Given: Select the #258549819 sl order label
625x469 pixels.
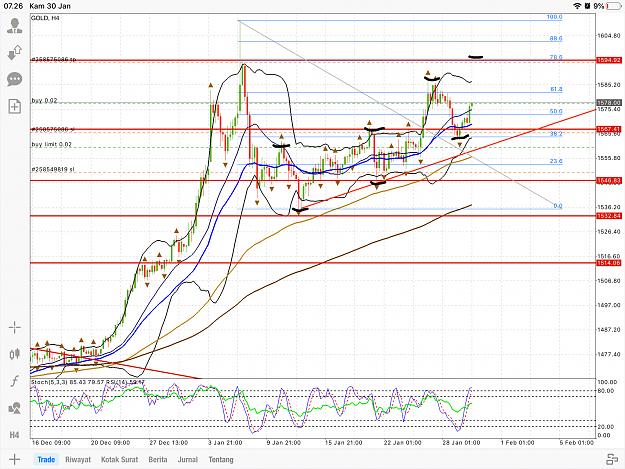Looking at the screenshot, I should [x=53, y=169].
